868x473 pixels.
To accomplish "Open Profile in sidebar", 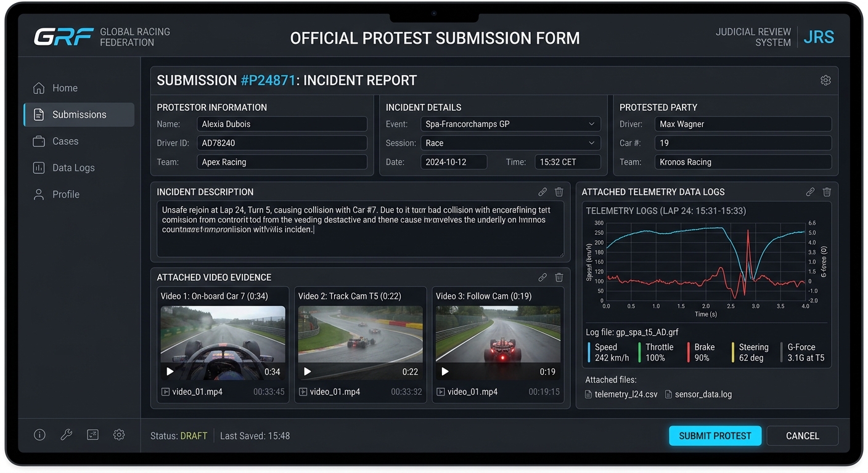I will tap(78, 194).
